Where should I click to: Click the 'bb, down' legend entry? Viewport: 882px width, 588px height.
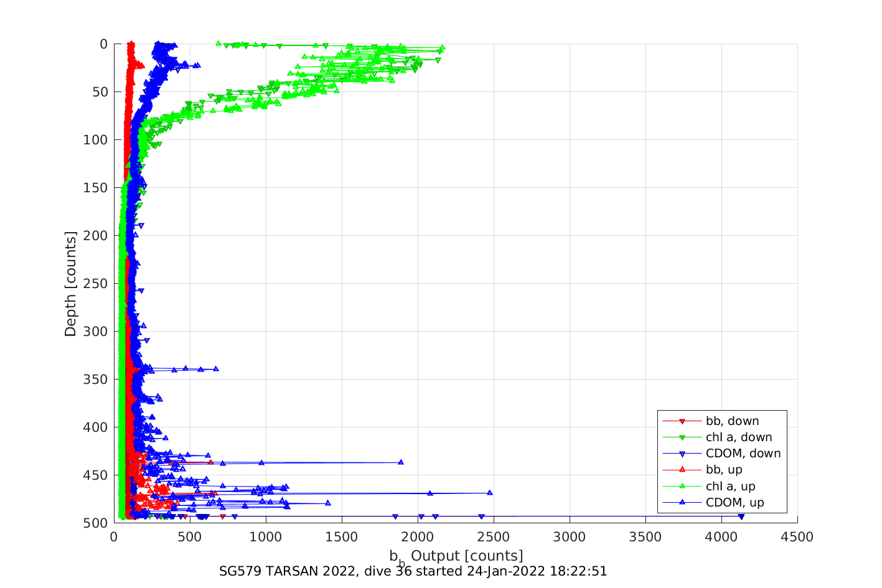coord(721,421)
